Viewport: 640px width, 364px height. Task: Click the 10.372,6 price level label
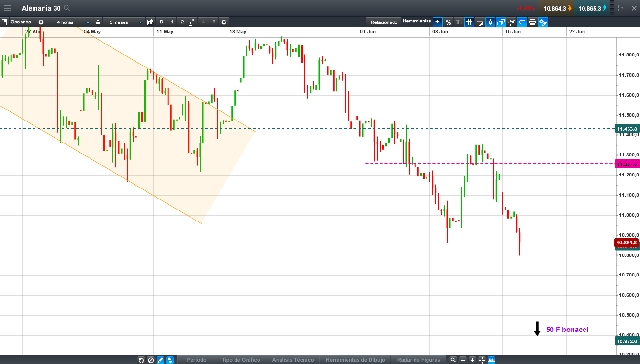point(627,341)
